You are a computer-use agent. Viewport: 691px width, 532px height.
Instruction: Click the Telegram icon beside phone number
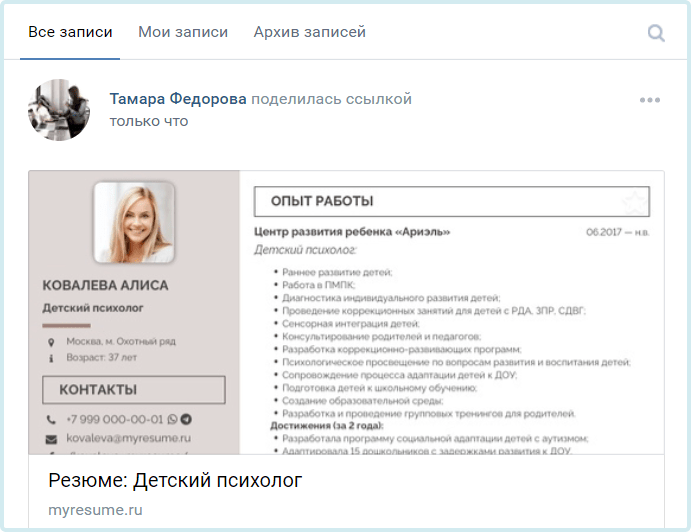[x=186, y=419]
